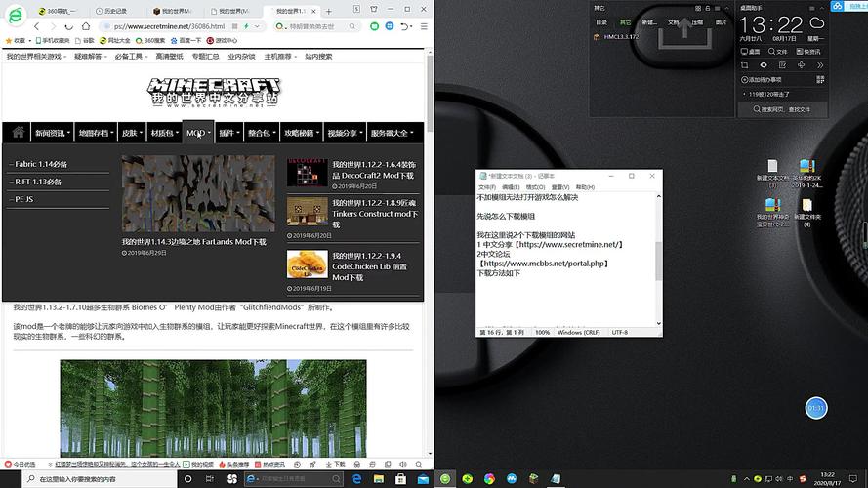Open HMCL3.3.172 shortcut in desktop organizer
The image size is (868, 488).
click(616, 37)
